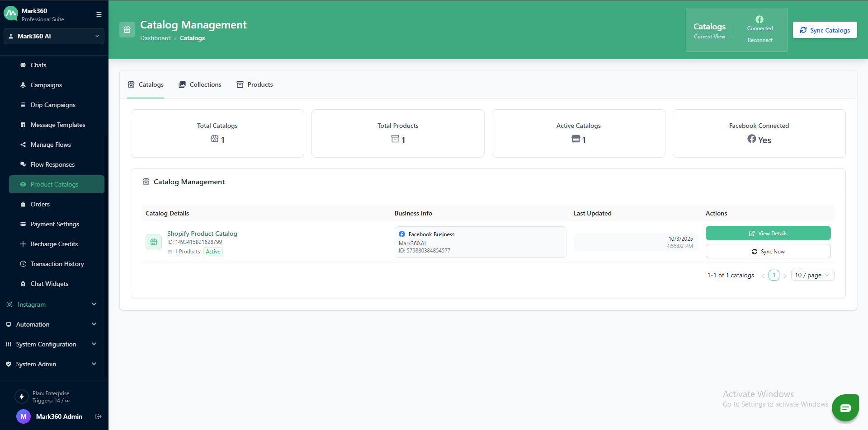Viewport: 868px width, 430px height.
Task: Click the logout icon beside Mark360 Admin
Action: pyautogui.click(x=98, y=416)
